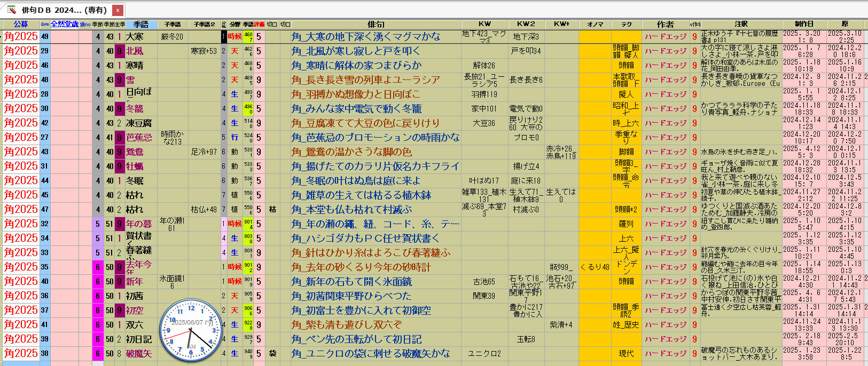Select the 注釈 column header
The image size is (868, 366).
(x=741, y=24)
